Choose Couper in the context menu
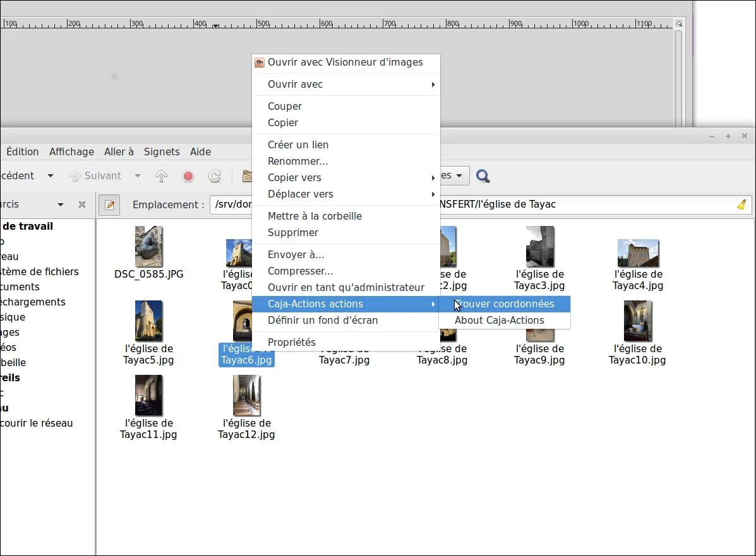Image resolution: width=756 pixels, height=556 pixels. (x=345, y=106)
